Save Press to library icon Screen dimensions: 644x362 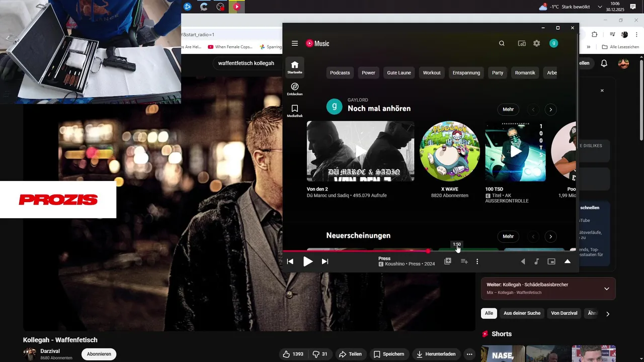447,261
